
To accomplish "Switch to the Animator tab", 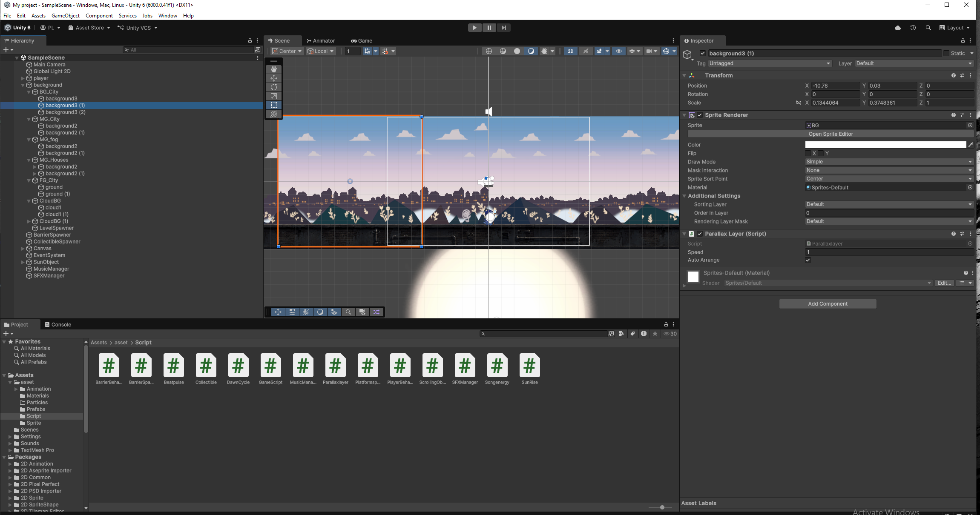I will point(321,41).
